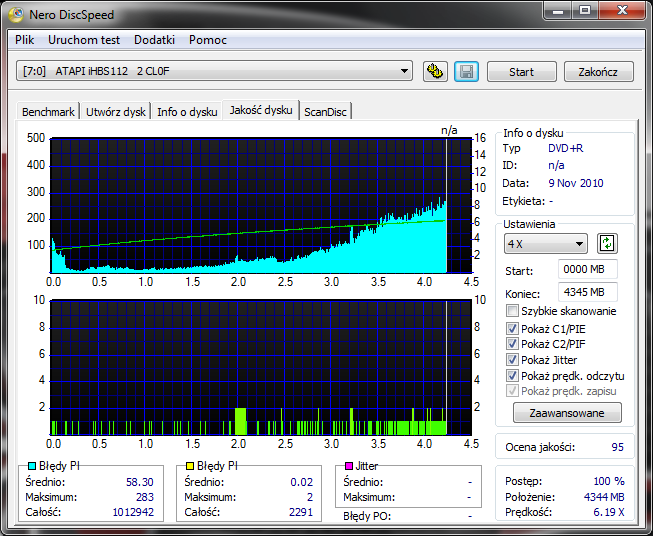Click the Start button
Screen dimensions: 653x536
click(x=521, y=72)
